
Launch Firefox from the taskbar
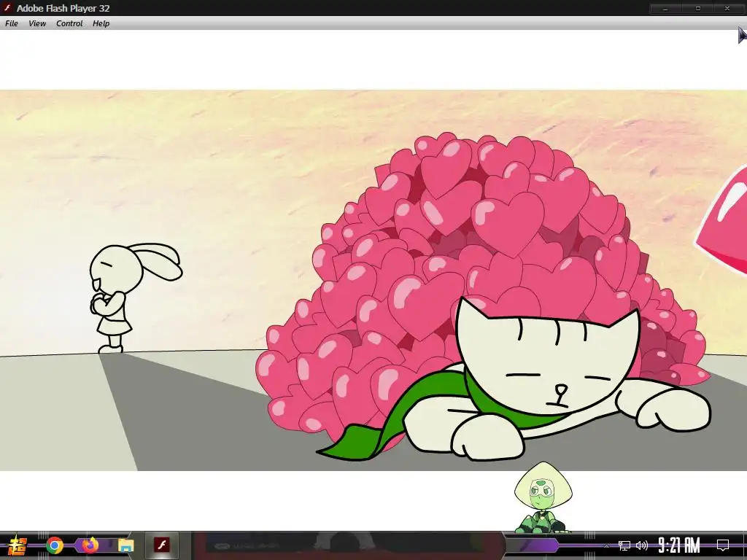click(90, 545)
